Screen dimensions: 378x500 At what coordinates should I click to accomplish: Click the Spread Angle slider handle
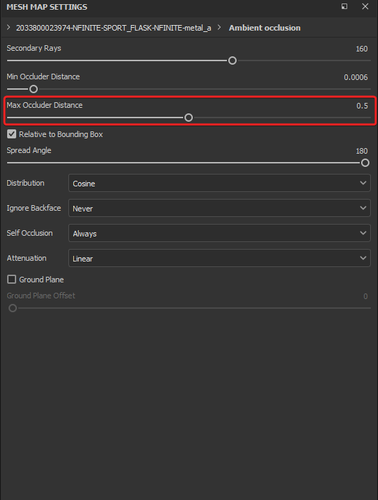click(365, 163)
